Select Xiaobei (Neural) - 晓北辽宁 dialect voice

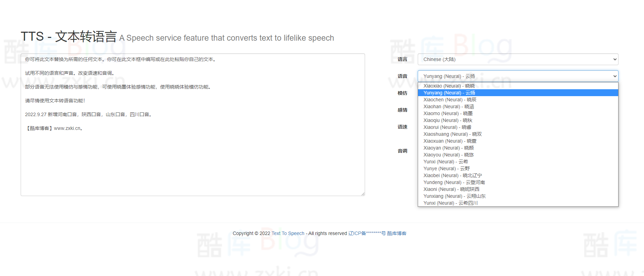[x=453, y=175]
